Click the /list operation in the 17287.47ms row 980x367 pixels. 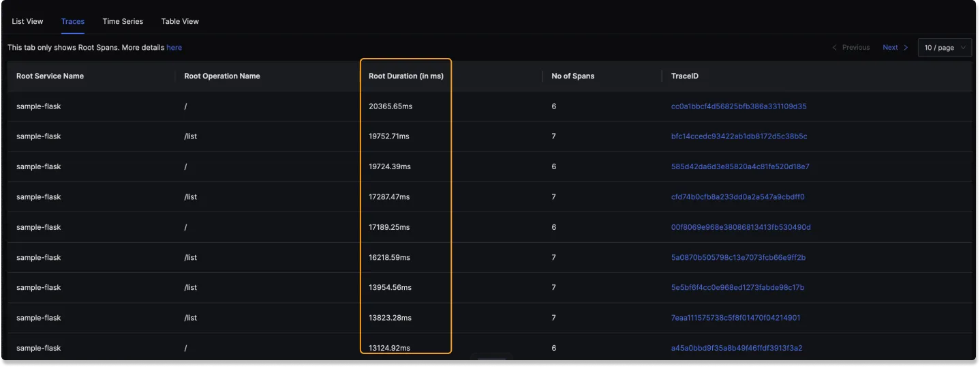pos(191,197)
